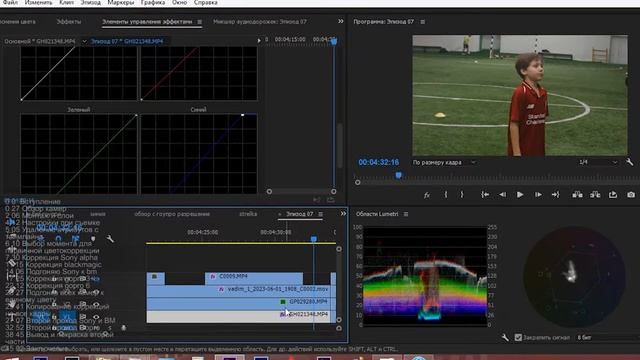The width and height of the screenshot is (640, 360).
Task: Open the Справка menu
Action: click(205, 2)
